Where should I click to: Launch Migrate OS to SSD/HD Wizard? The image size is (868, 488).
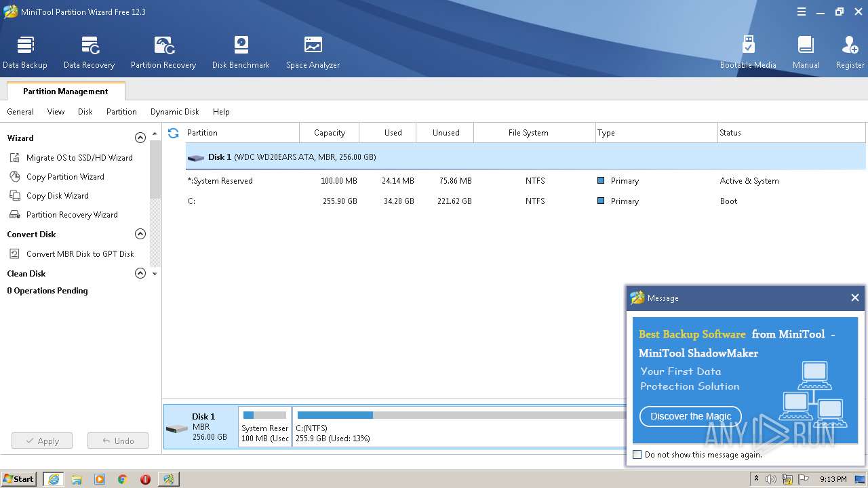[x=72, y=158]
